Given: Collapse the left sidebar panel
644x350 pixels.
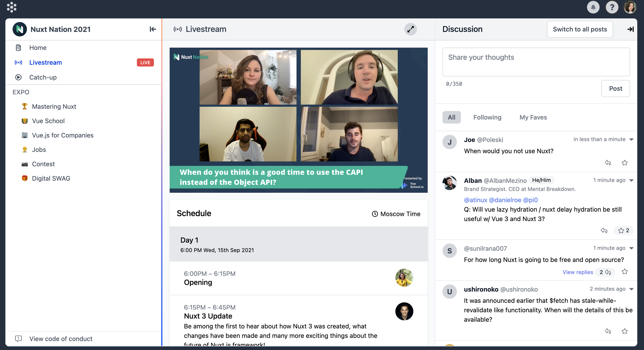Looking at the screenshot, I should coord(153,29).
